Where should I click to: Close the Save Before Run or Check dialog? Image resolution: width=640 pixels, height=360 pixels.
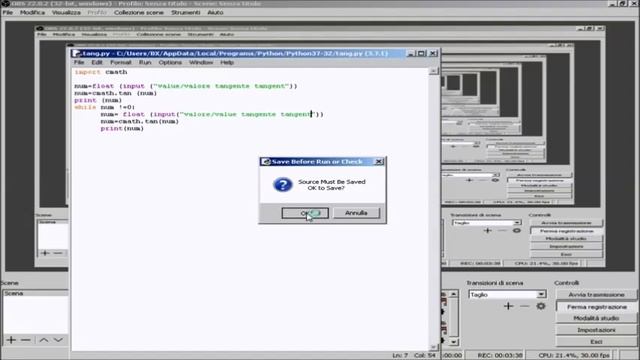click(379, 162)
